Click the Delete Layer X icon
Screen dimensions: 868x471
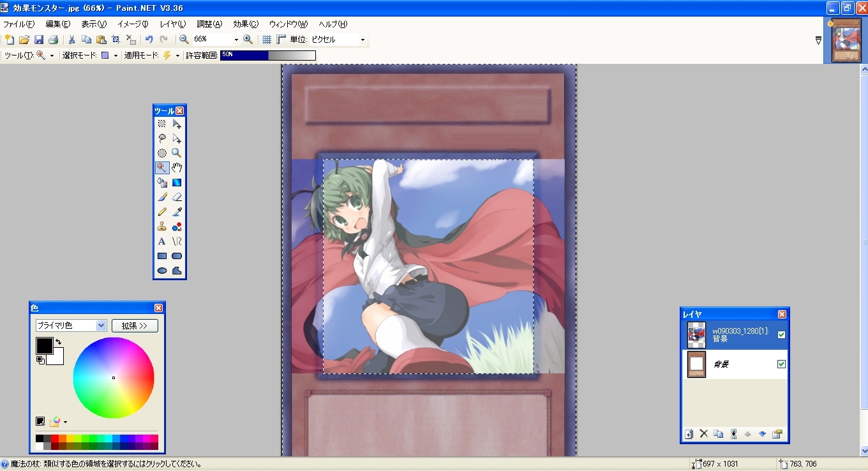coord(704,434)
